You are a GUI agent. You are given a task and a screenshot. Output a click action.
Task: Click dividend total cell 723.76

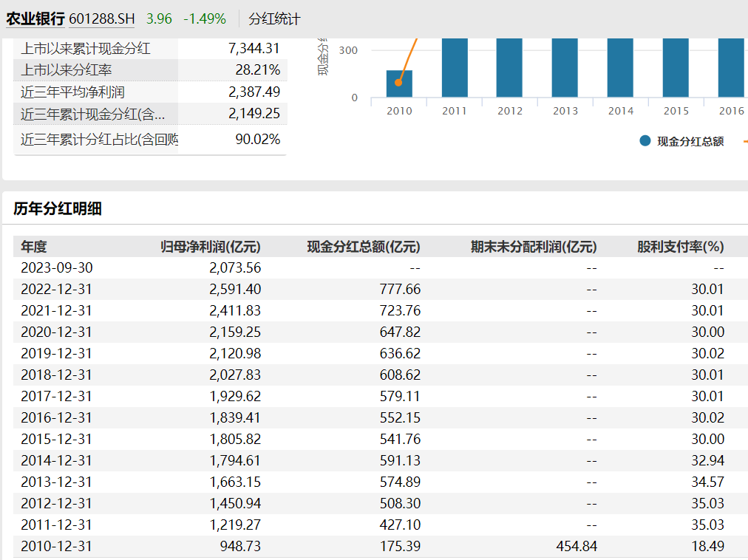[x=400, y=310]
